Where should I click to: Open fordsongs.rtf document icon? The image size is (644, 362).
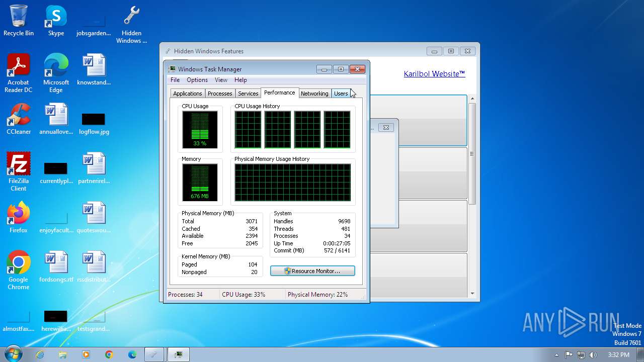click(56, 267)
